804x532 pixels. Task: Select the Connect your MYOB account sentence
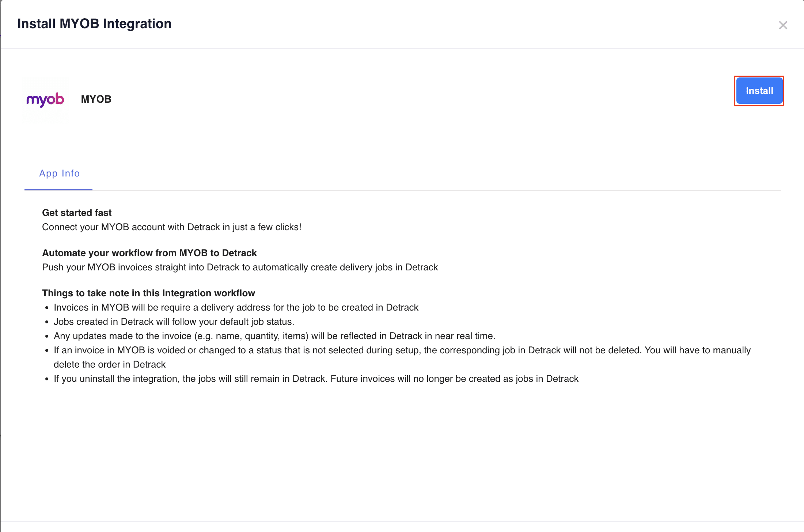point(172,227)
